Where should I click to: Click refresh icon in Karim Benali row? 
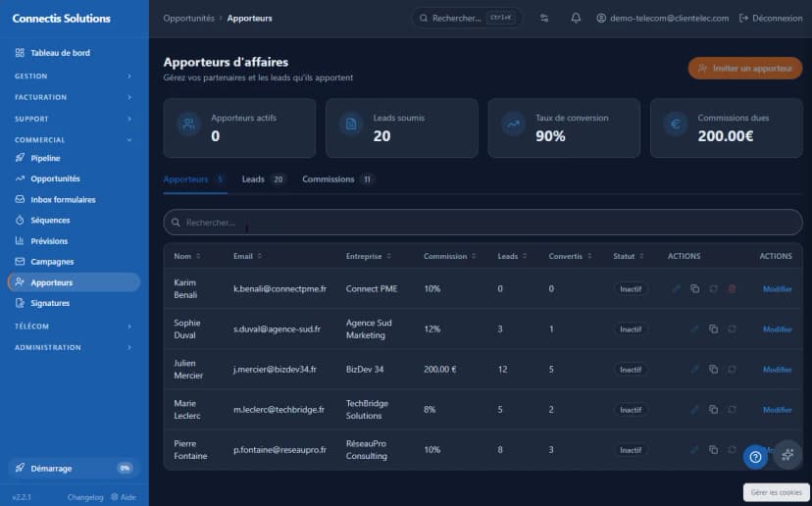coord(714,289)
